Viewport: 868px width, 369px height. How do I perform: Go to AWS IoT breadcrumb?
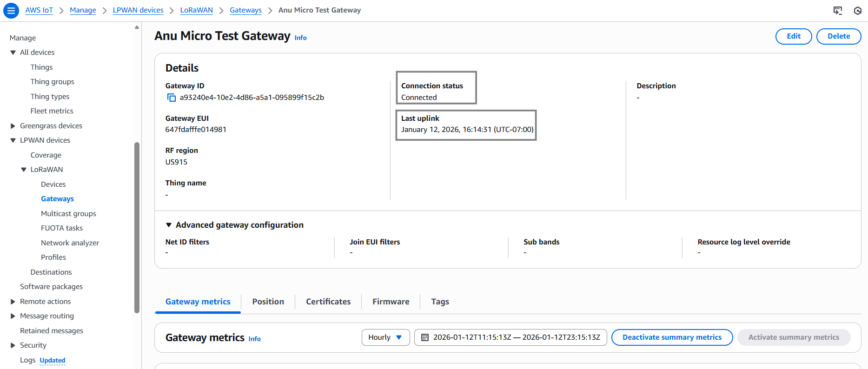39,10
